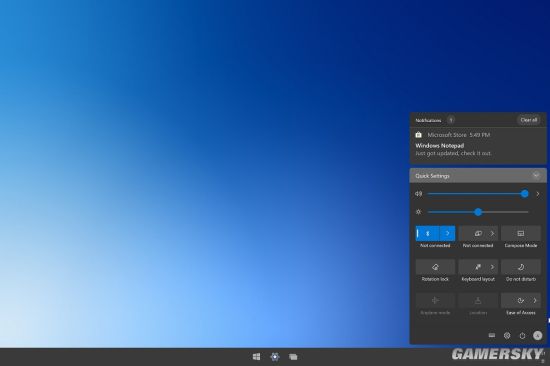The image size is (550, 366).
Task: Mute using the volume speaker icon
Action: click(x=418, y=194)
